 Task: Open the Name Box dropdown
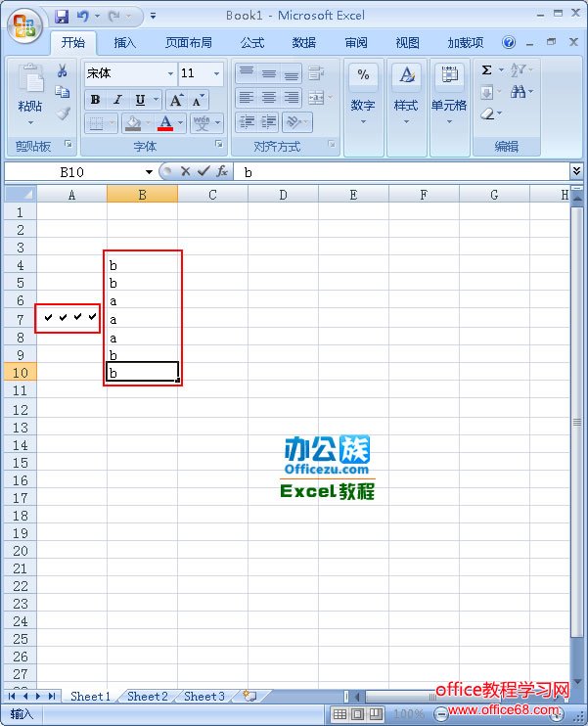point(149,172)
